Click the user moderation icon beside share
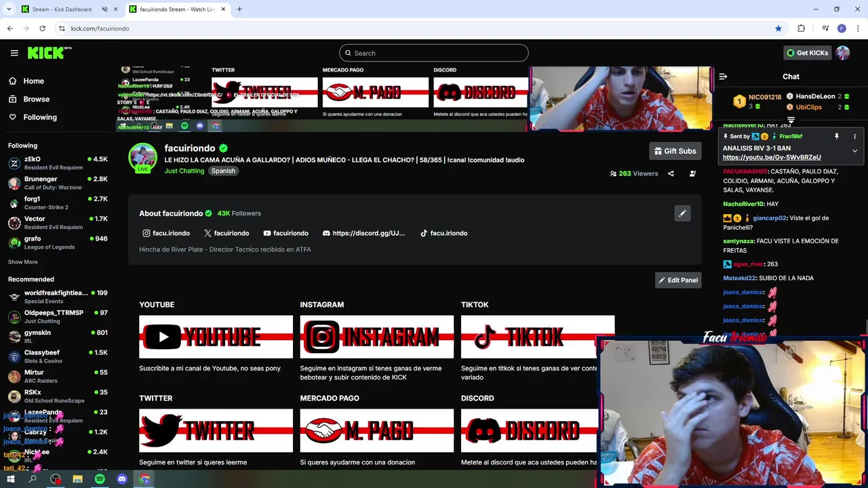Viewport: 868px width, 488px height. 692,174
